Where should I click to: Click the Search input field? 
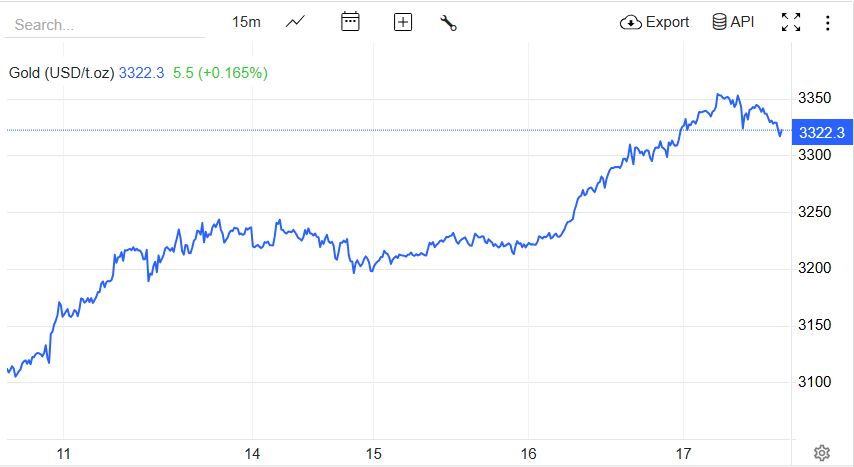(105, 24)
